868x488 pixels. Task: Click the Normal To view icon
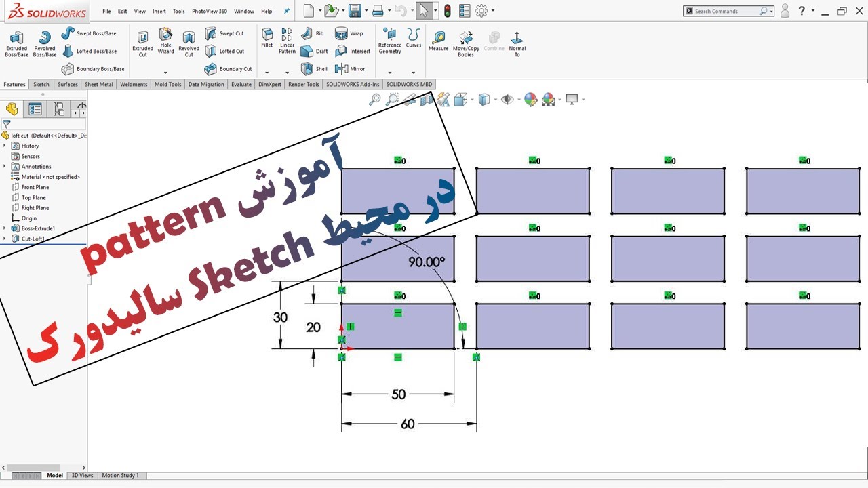click(517, 43)
